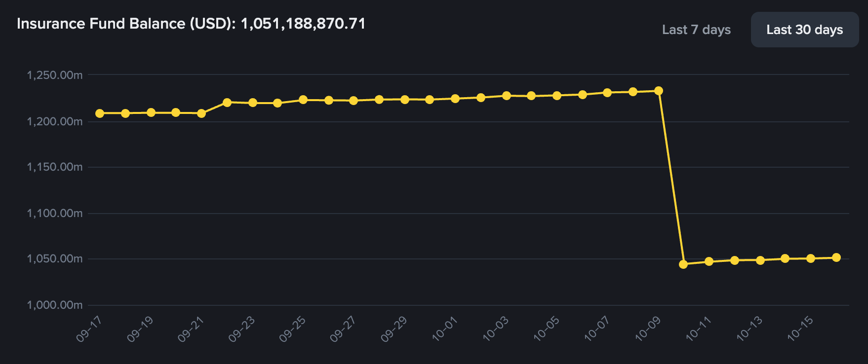Click the 09-27 x-axis date label
Image resolution: width=868 pixels, height=364 pixels.
pyautogui.click(x=343, y=329)
